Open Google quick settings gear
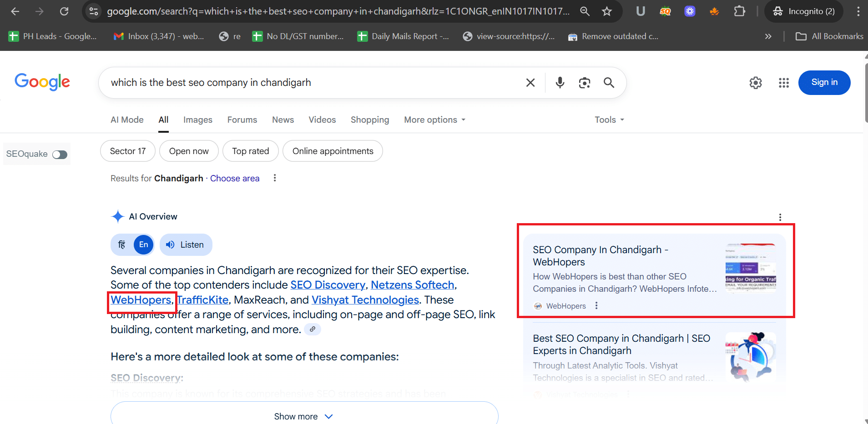The width and height of the screenshot is (868, 424). (756, 83)
